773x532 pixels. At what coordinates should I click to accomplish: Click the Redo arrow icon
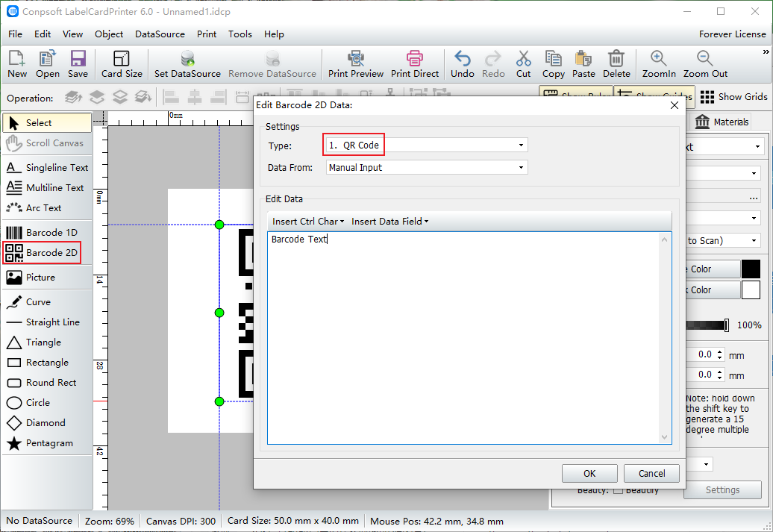(x=493, y=64)
